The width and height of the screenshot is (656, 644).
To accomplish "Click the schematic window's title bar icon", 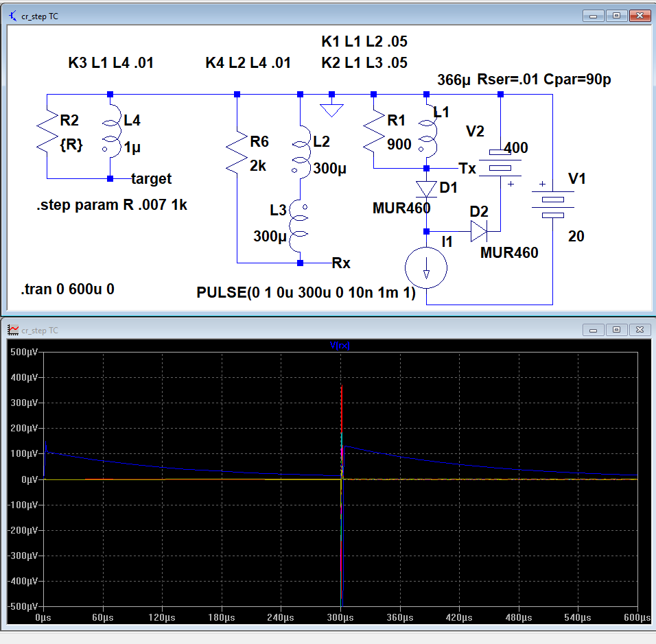I will [x=12, y=16].
